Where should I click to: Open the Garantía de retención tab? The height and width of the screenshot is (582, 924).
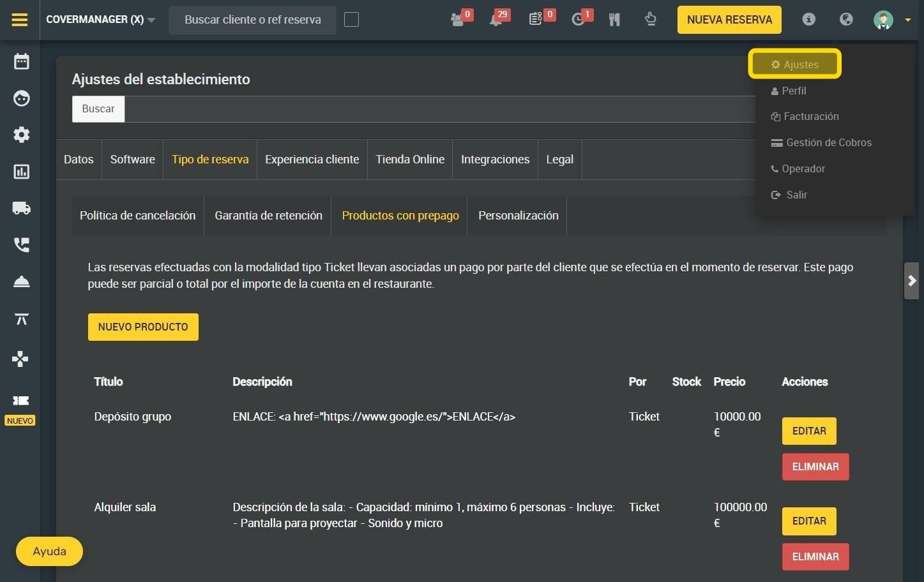[268, 216]
